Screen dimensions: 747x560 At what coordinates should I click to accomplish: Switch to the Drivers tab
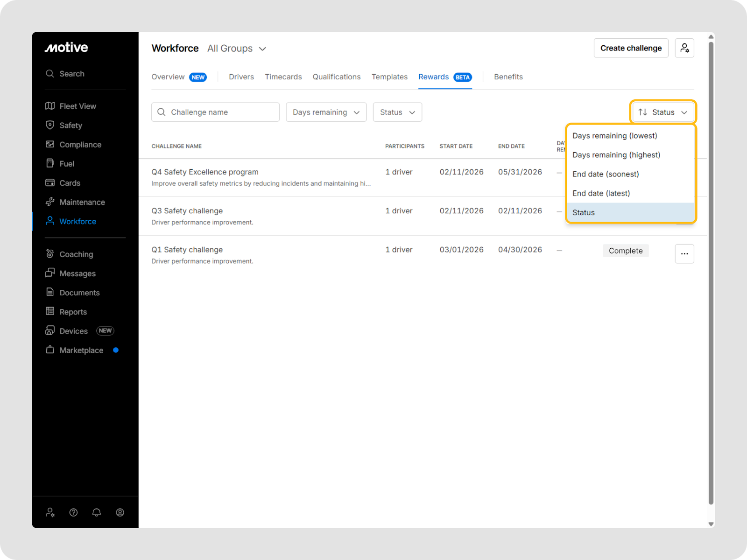pyautogui.click(x=241, y=77)
